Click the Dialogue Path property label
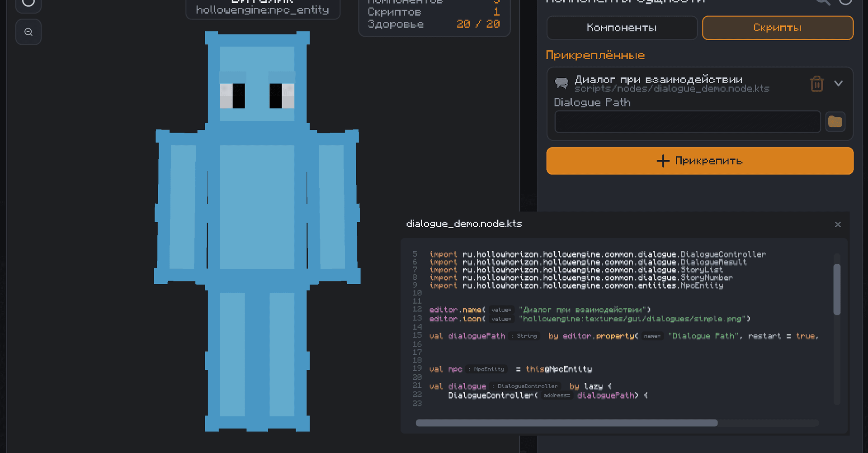Screen dimensions: 868x453 pyautogui.click(x=592, y=103)
